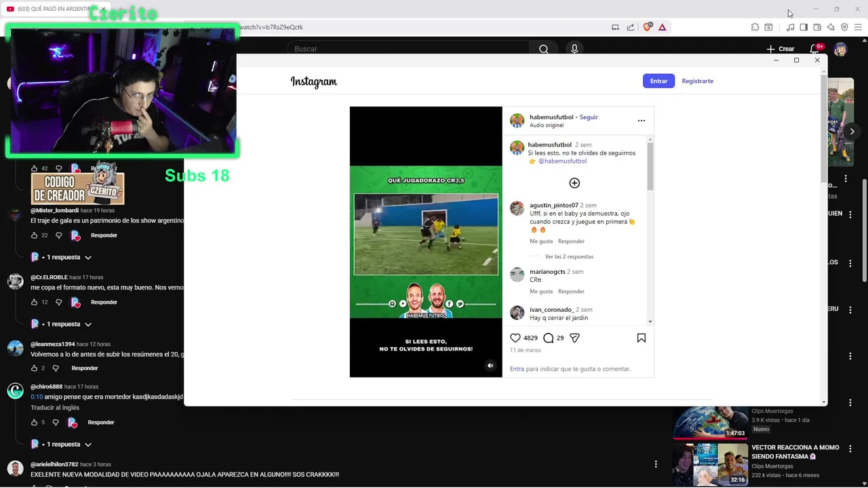The width and height of the screenshot is (868, 488).
Task: Click Responder on agustin_pintos07's comment
Action: 571,241
